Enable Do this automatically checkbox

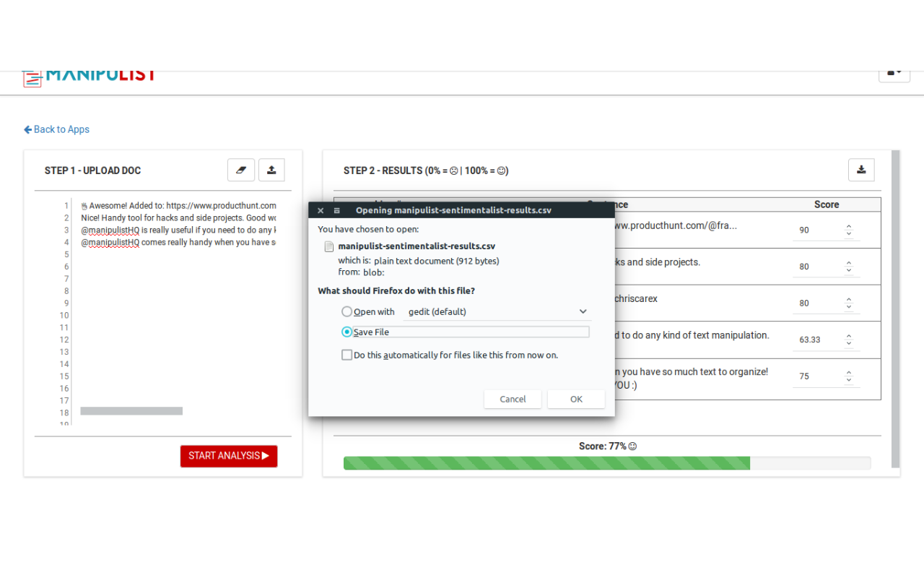[347, 355]
